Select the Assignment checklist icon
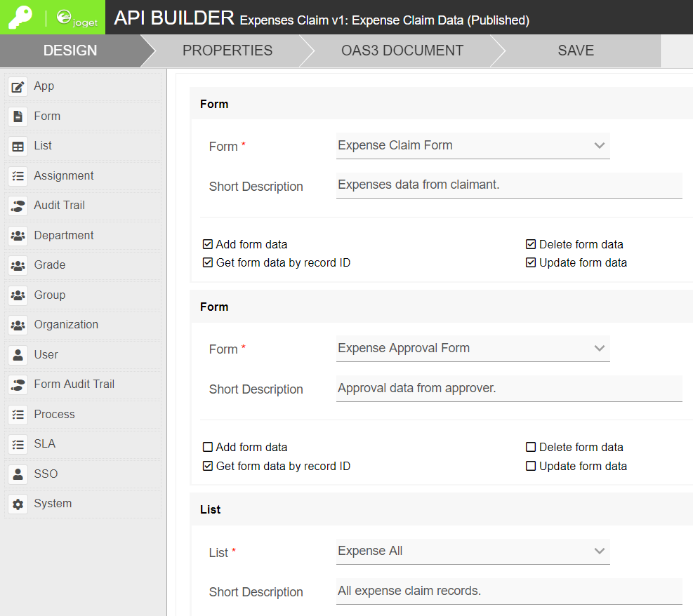 pos(18,176)
